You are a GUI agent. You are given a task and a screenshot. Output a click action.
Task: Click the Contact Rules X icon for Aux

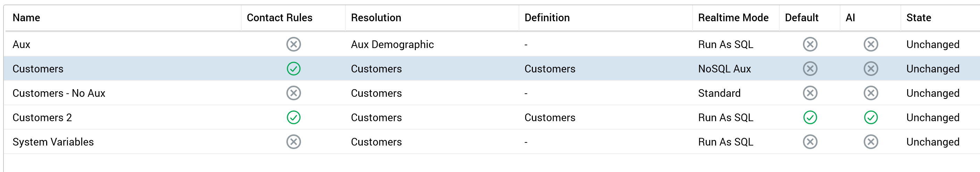click(x=293, y=44)
